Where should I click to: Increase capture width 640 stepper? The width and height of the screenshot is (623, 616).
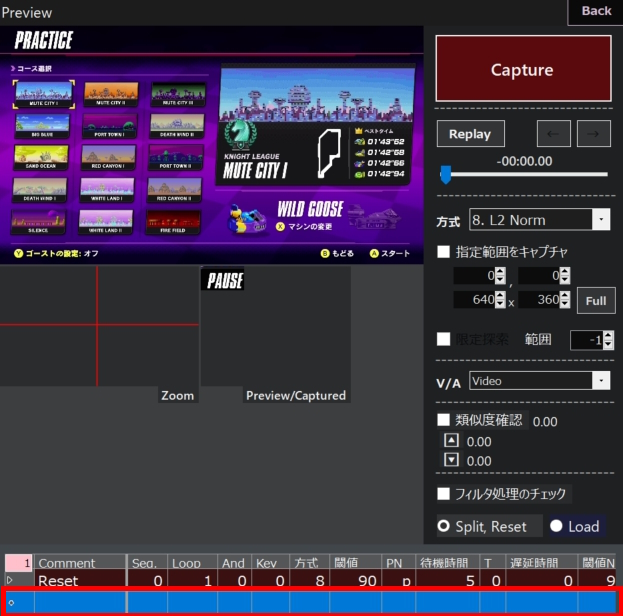500,295
